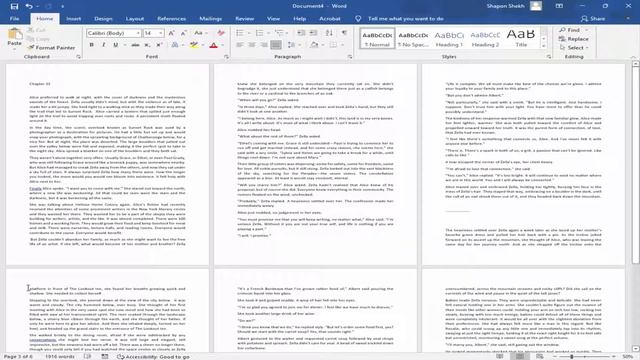Image resolution: width=640 pixels, height=360 pixels.
Task: Click the Tell me lightbulb icon
Action: (358, 18)
